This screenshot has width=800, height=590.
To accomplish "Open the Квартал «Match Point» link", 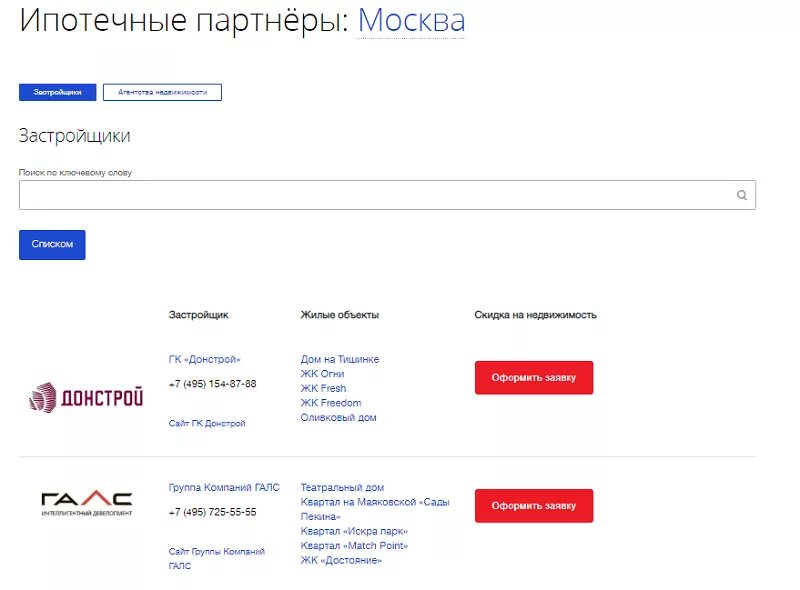I will click(354, 546).
